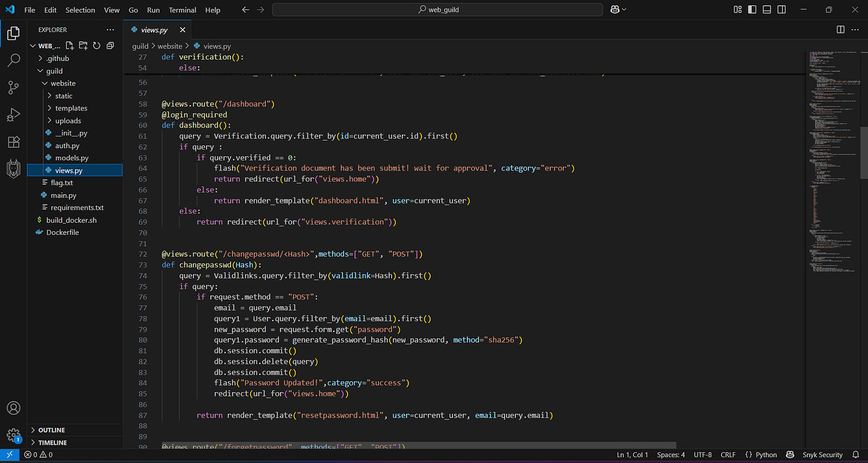The width and height of the screenshot is (868, 463).
Task: Refresh the Explorer file tree
Action: coord(97,46)
